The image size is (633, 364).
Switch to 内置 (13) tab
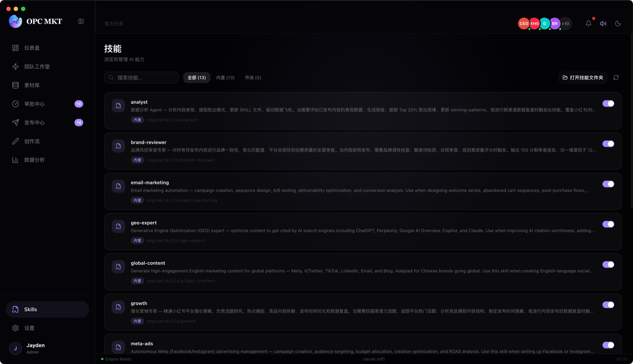225,78
